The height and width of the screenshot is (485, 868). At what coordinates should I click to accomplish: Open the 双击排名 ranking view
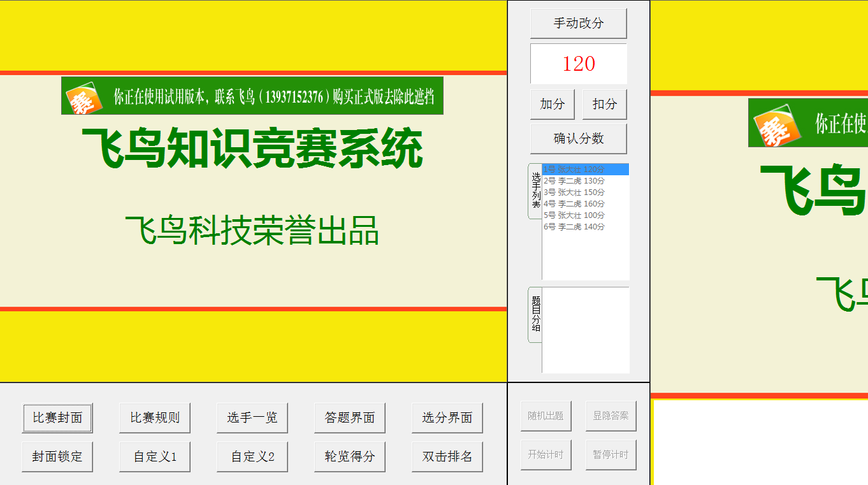point(447,456)
